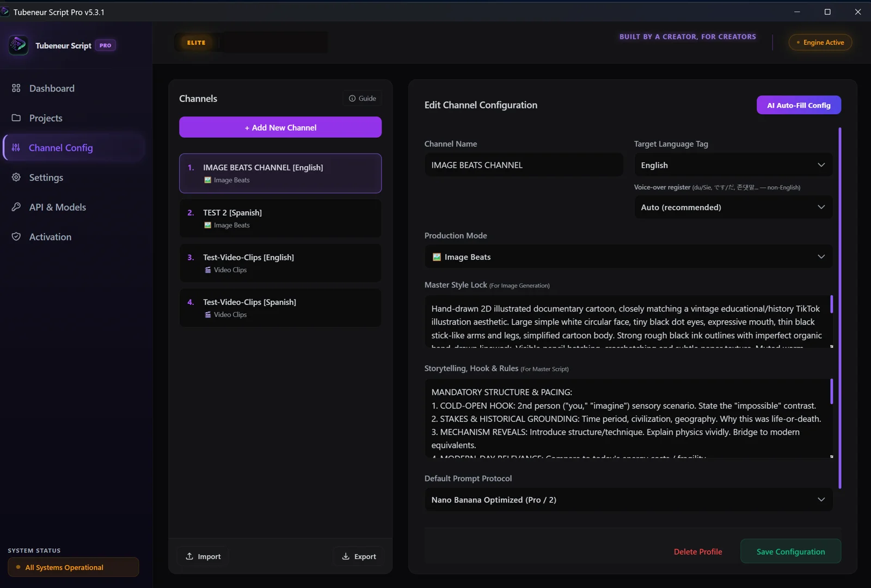Go to Projects in the sidebar
The image size is (871, 588).
(73, 118)
